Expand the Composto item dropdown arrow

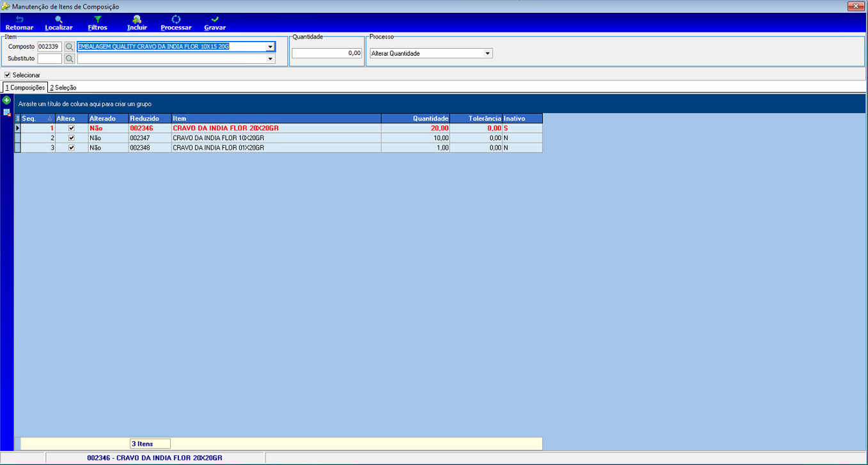tap(271, 47)
